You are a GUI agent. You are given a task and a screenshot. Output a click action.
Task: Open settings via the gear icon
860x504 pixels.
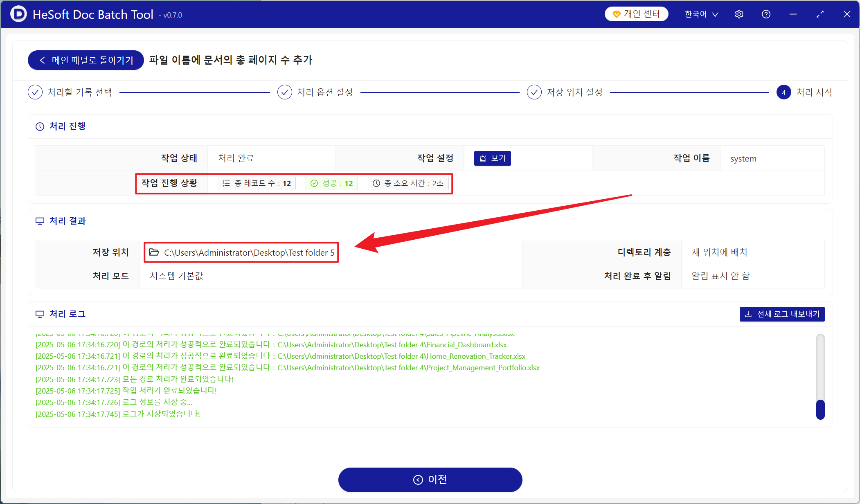pos(739,14)
